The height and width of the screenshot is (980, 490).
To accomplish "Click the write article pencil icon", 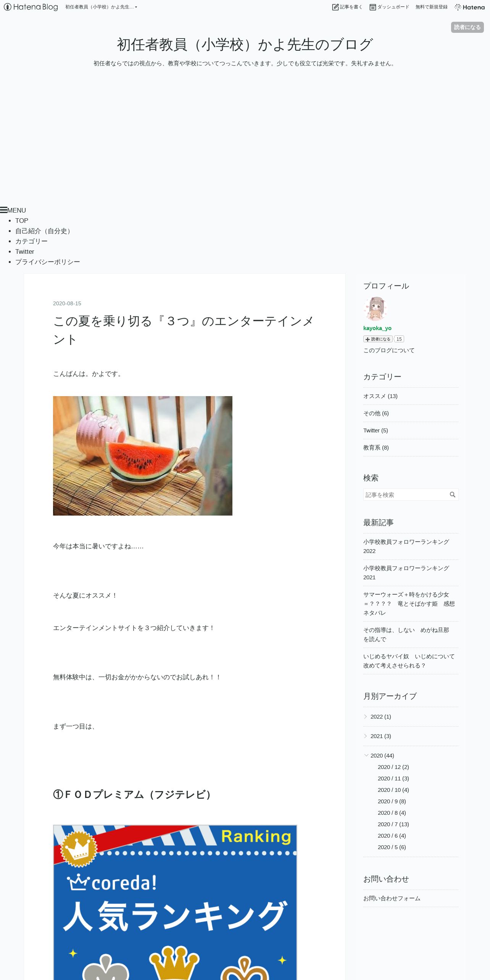I will tap(335, 7).
